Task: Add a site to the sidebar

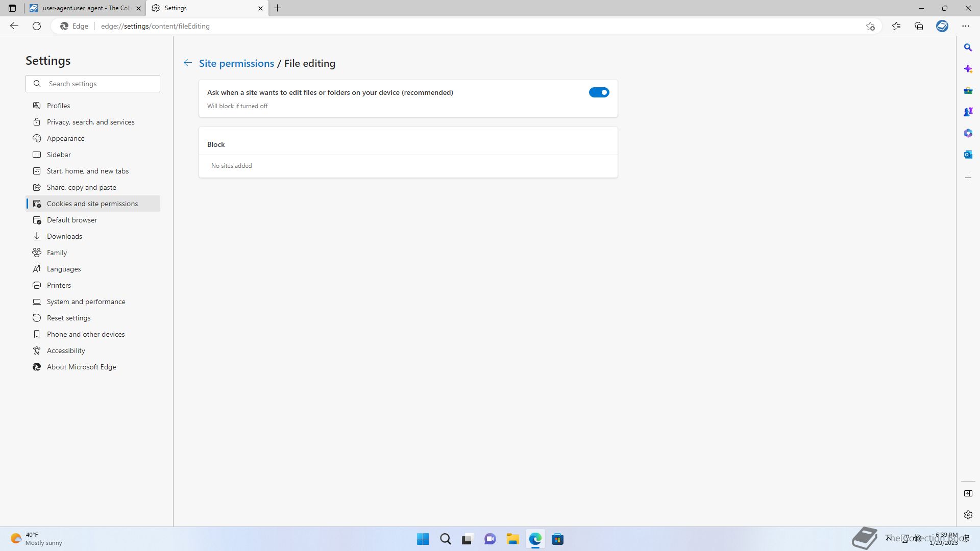Action: [x=968, y=178]
